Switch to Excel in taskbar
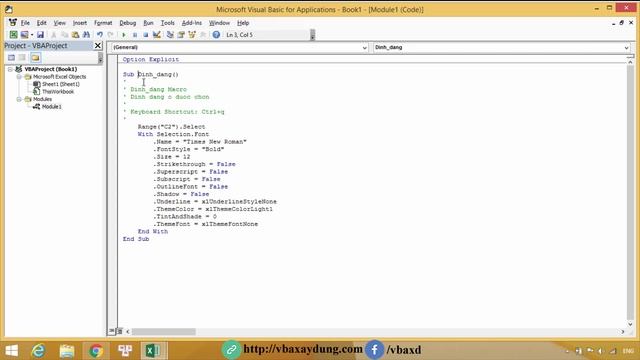This screenshot has width=640, height=360. coord(153,351)
